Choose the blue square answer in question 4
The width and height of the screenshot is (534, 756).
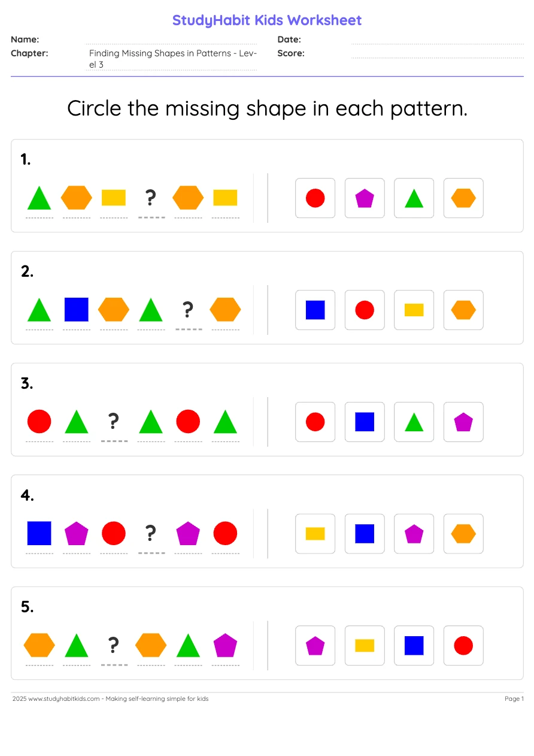[365, 534]
